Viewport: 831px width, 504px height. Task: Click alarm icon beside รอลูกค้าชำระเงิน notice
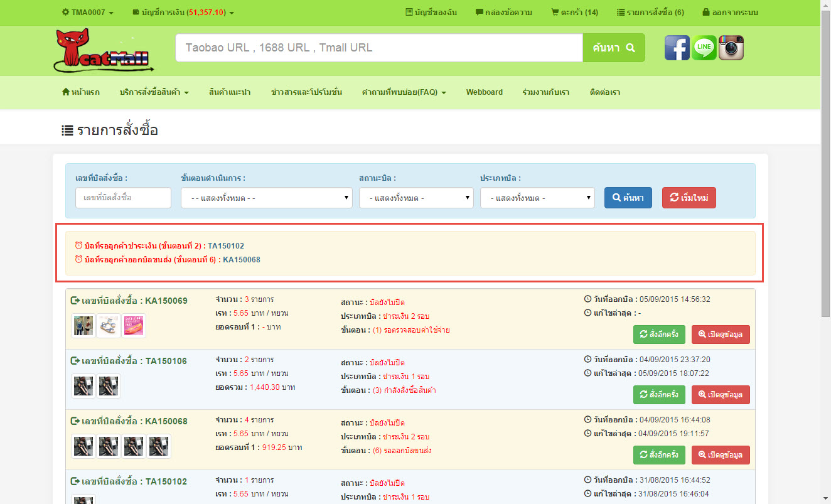pos(78,246)
